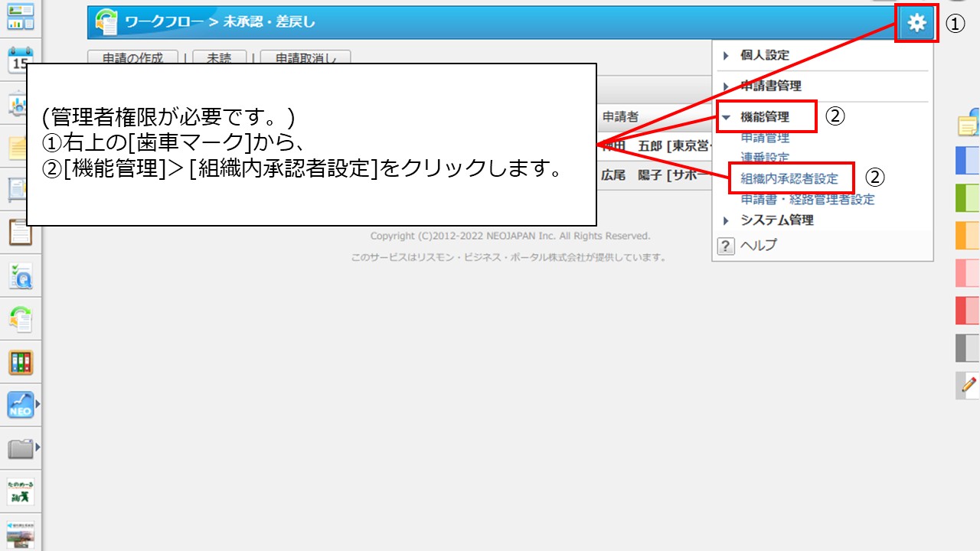
Task: Expand the 申請書管理 menu section
Action: 770,86
